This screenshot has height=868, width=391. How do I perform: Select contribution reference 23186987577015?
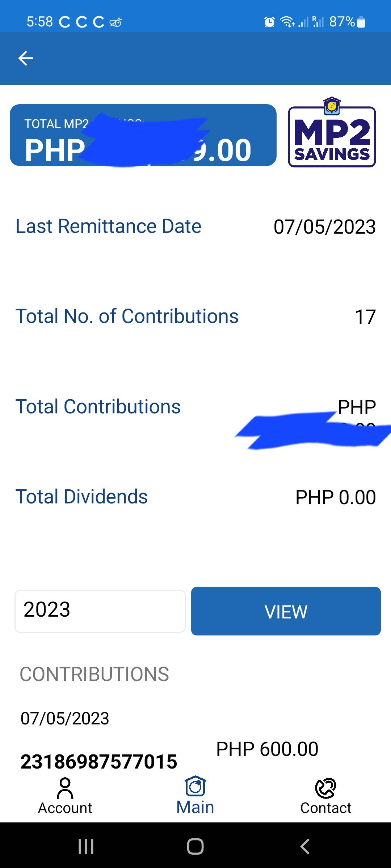[x=99, y=761]
